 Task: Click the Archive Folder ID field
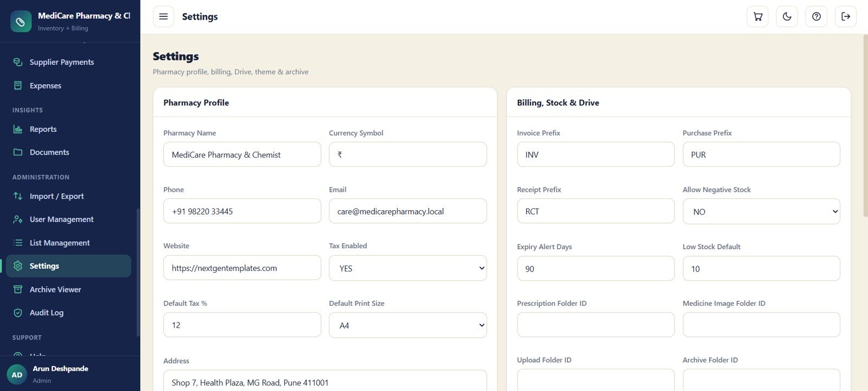click(x=761, y=380)
